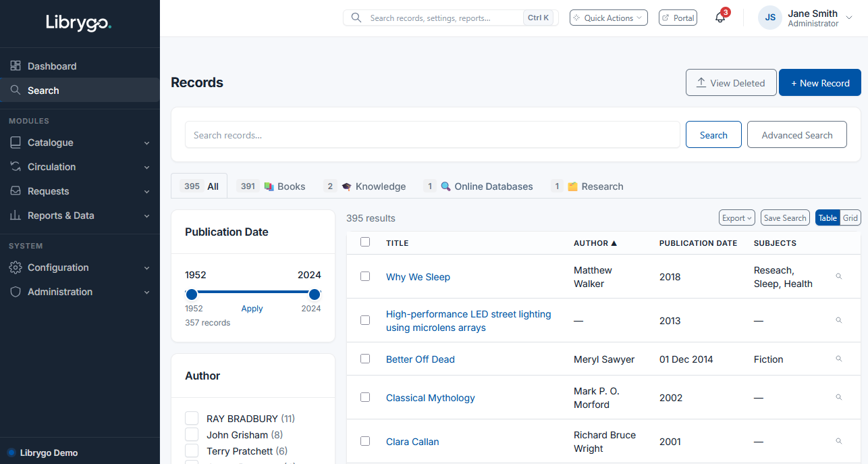This screenshot has width=868, height=464.
Task: Switch to Grid view
Action: click(x=850, y=217)
